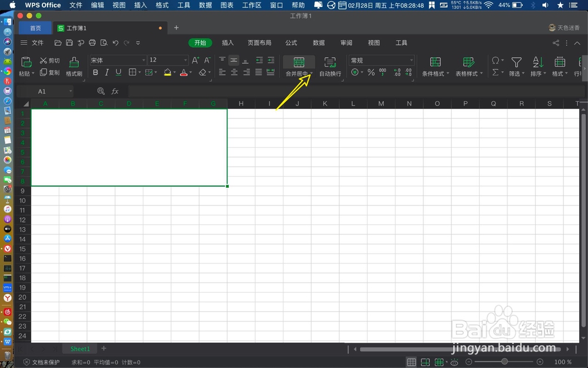
Task: Click the percent style icon
Action: tap(371, 72)
